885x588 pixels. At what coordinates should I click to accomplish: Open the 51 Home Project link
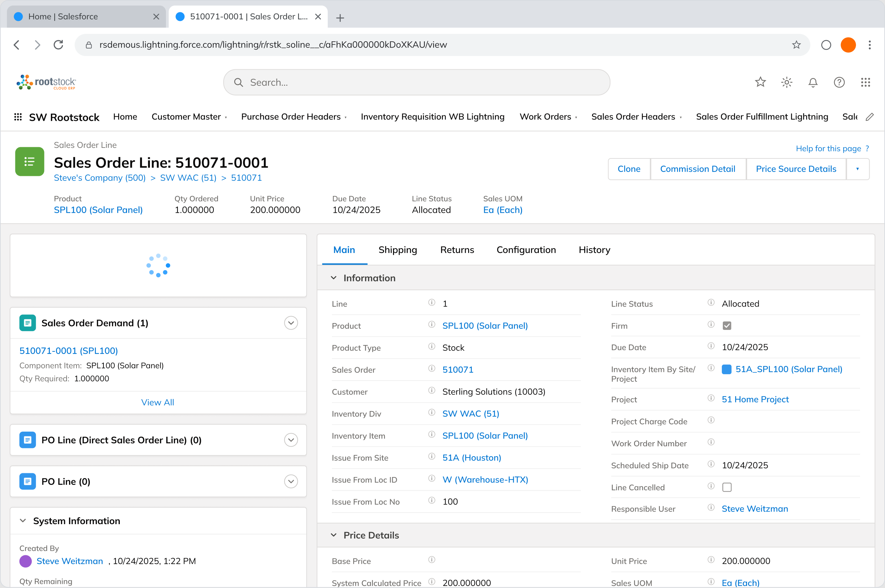pyautogui.click(x=755, y=400)
